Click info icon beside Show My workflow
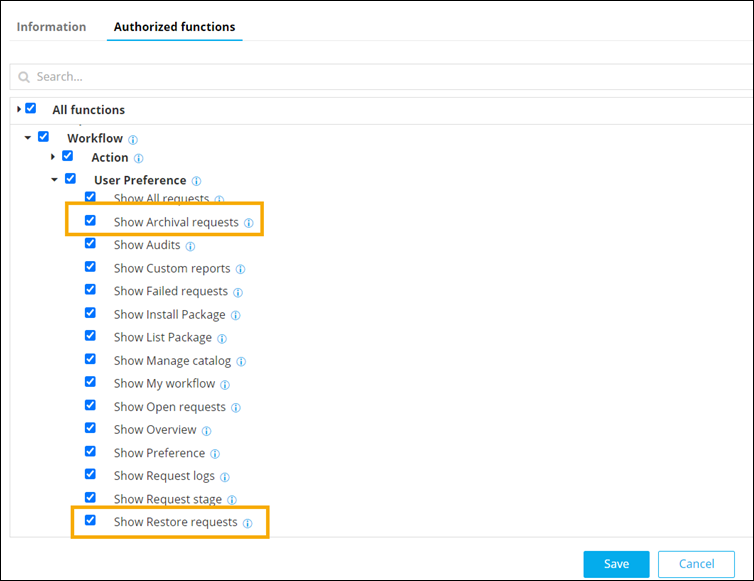The width and height of the screenshot is (754, 581). click(x=225, y=385)
